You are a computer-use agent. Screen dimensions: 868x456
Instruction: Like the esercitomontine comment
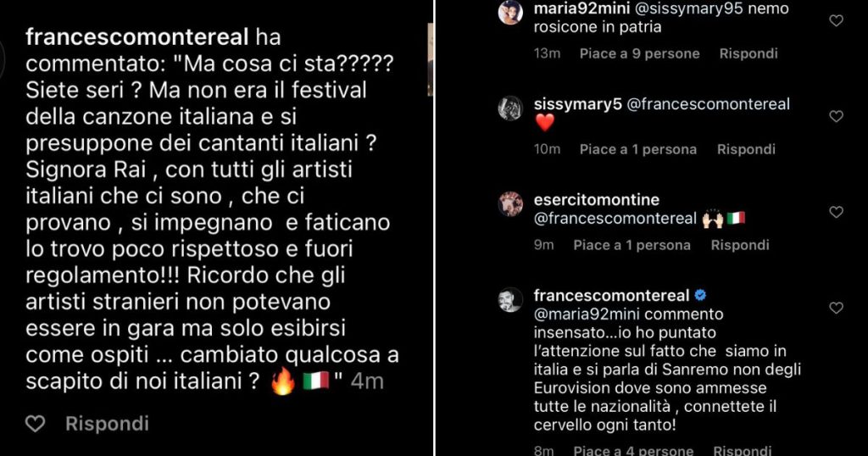(x=836, y=213)
